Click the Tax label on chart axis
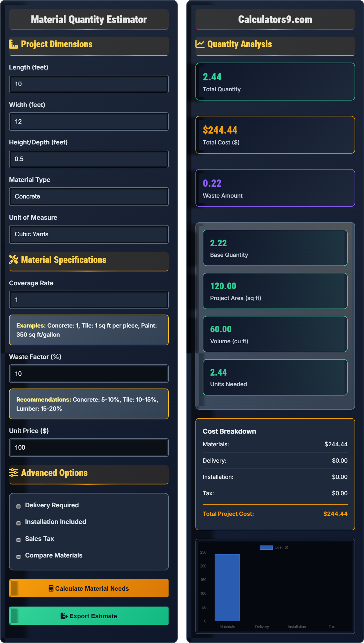Image resolution: width=364 pixels, height=643 pixels. pyautogui.click(x=331, y=627)
